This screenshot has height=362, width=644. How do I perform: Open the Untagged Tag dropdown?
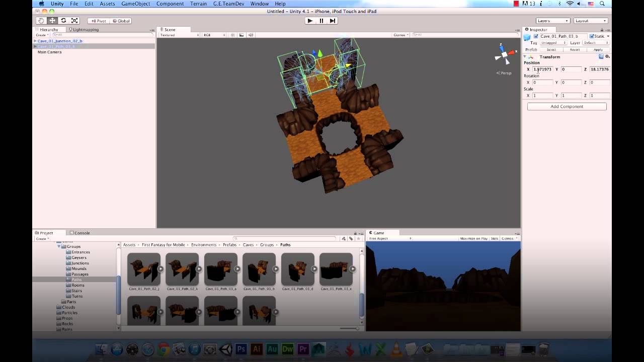553,43
